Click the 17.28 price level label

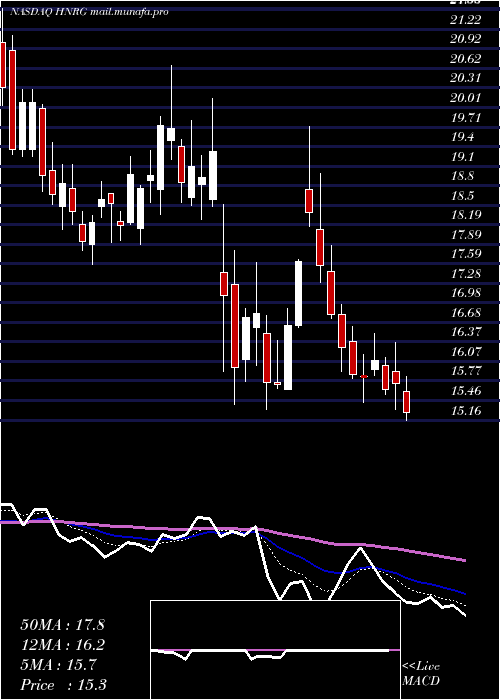click(x=466, y=274)
